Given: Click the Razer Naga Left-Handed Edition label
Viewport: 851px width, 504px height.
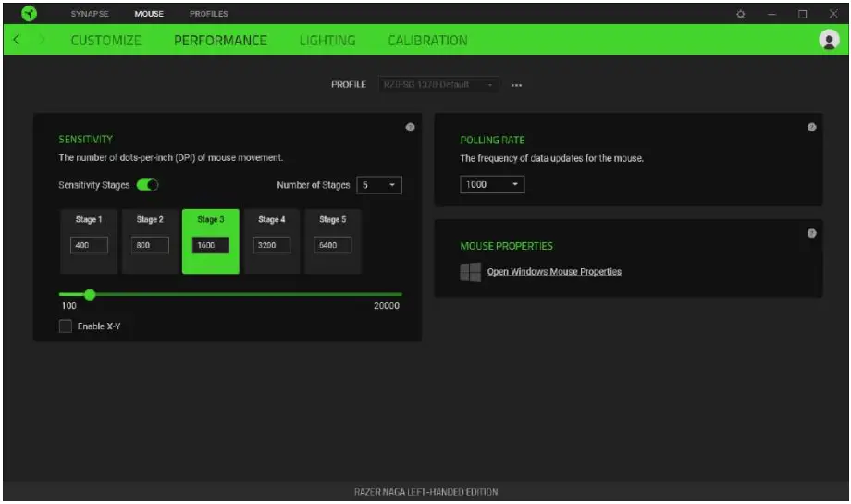Looking at the screenshot, I should (x=426, y=492).
